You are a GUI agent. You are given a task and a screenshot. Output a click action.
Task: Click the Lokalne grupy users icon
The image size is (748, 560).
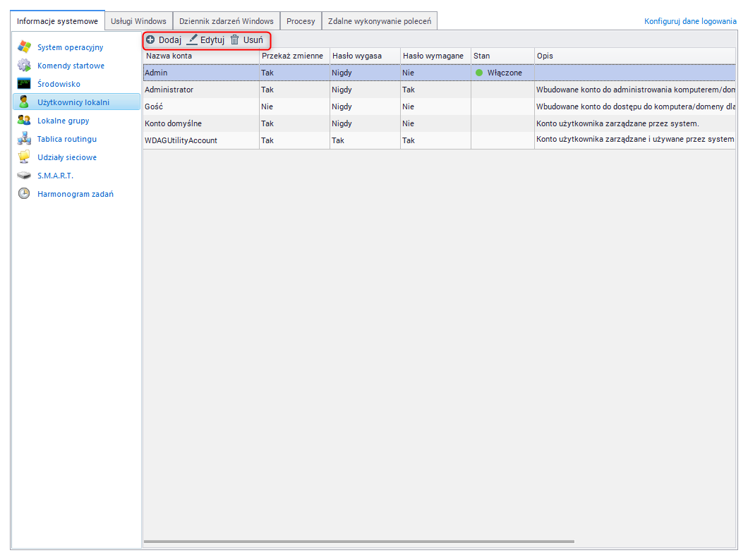point(24,121)
